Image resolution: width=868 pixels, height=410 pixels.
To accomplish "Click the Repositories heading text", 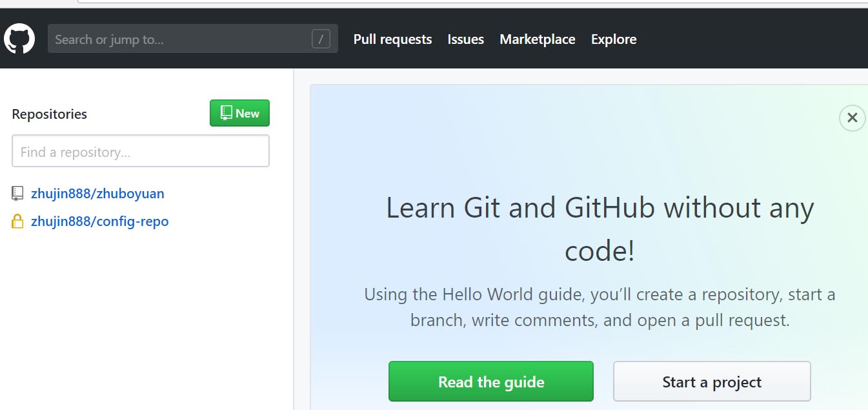I will tap(50, 114).
